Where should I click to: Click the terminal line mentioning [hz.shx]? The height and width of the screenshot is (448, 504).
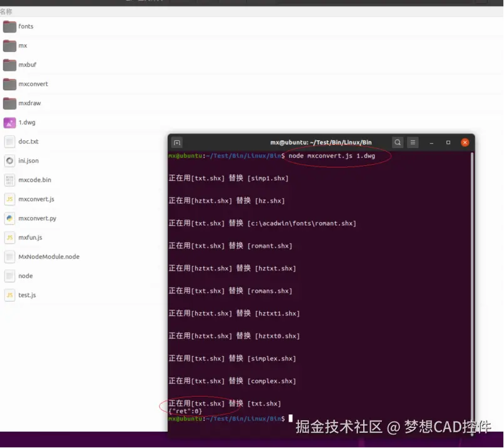pyautogui.click(x=227, y=201)
